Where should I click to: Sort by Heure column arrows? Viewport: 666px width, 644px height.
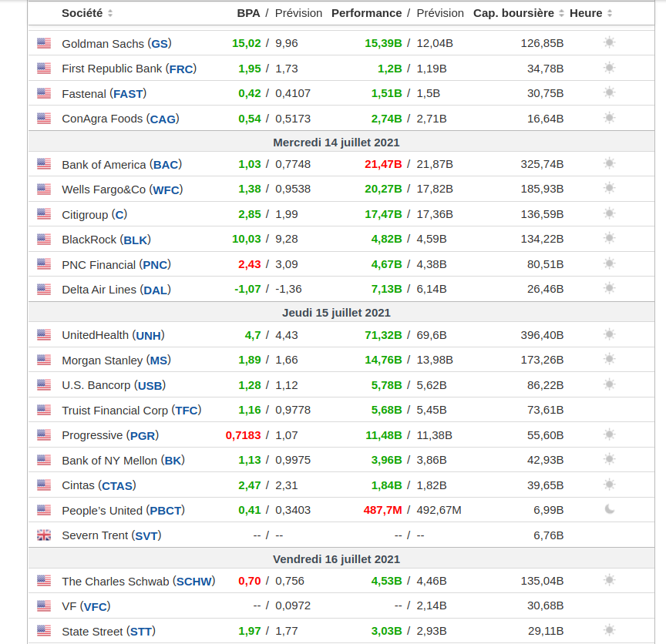click(610, 13)
